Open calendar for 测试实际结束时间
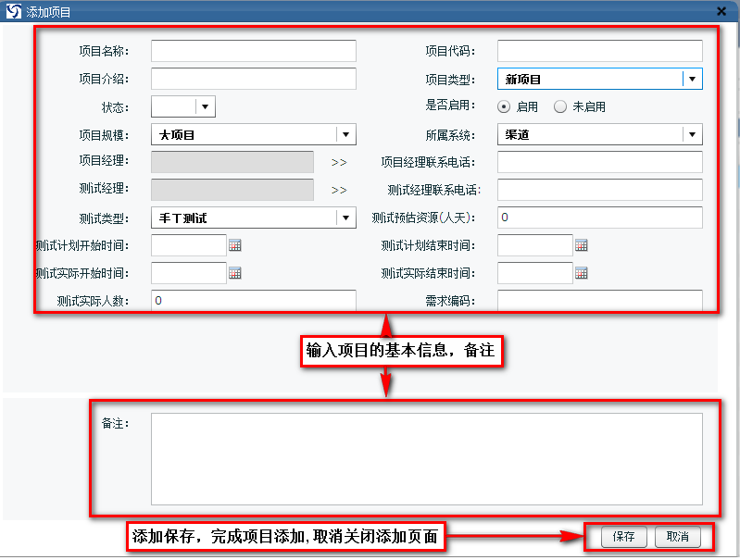Image resolution: width=740 pixels, height=560 pixels. click(582, 273)
